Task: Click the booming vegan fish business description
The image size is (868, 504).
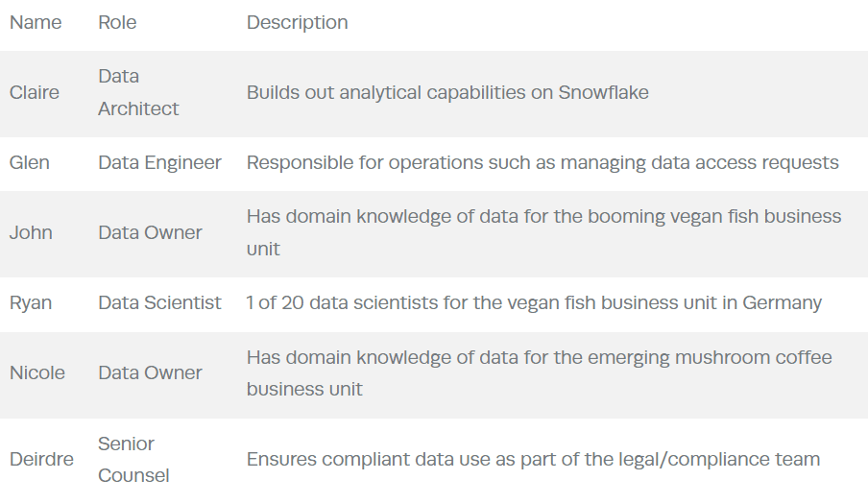Action: (x=543, y=232)
